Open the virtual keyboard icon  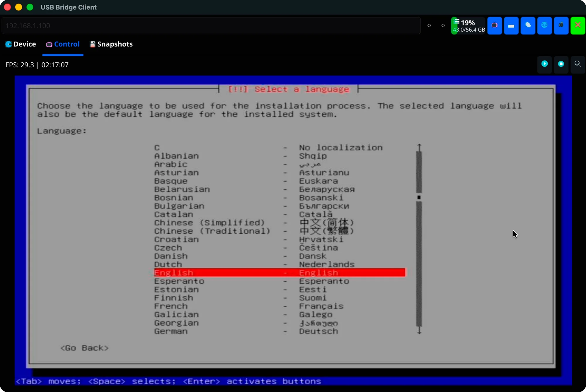pos(511,25)
